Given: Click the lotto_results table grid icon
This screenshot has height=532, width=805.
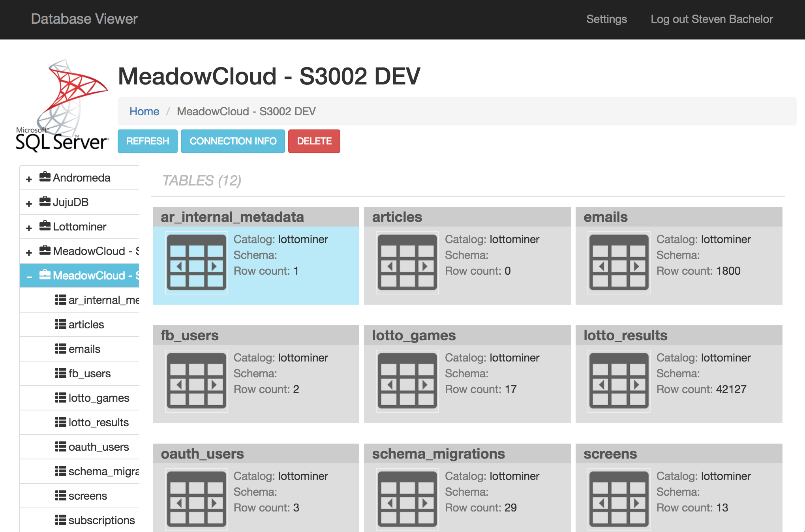Looking at the screenshot, I should (619, 381).
